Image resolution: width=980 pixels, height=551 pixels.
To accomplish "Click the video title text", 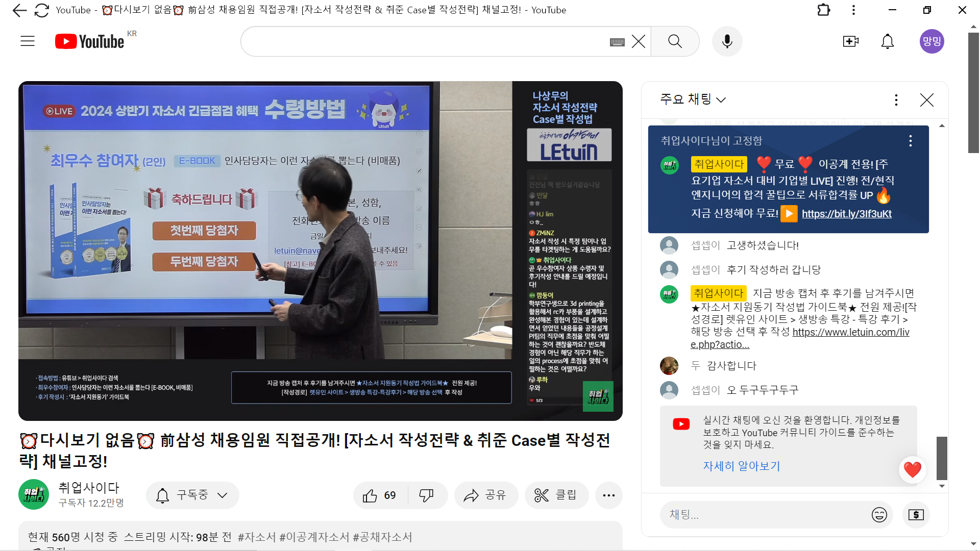I will click(x=314, y=450).
